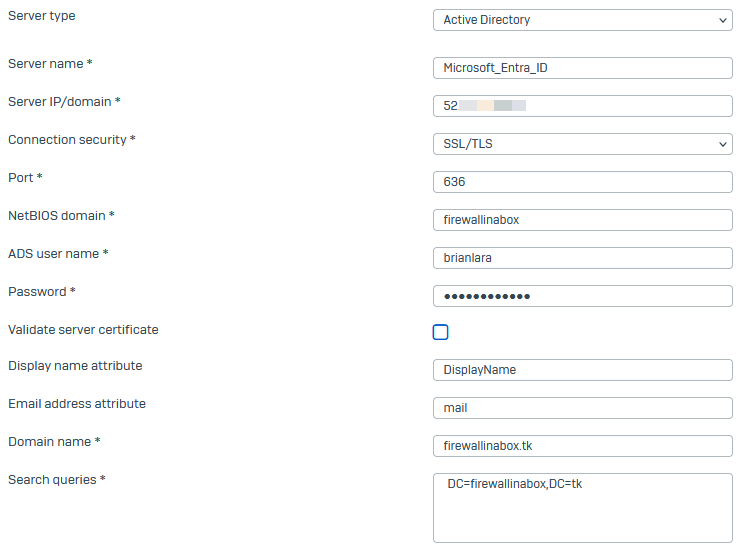Viewport: 740px width, 552px height.
Task: Click the "Password" label text
Action: (x=37, y=292)
